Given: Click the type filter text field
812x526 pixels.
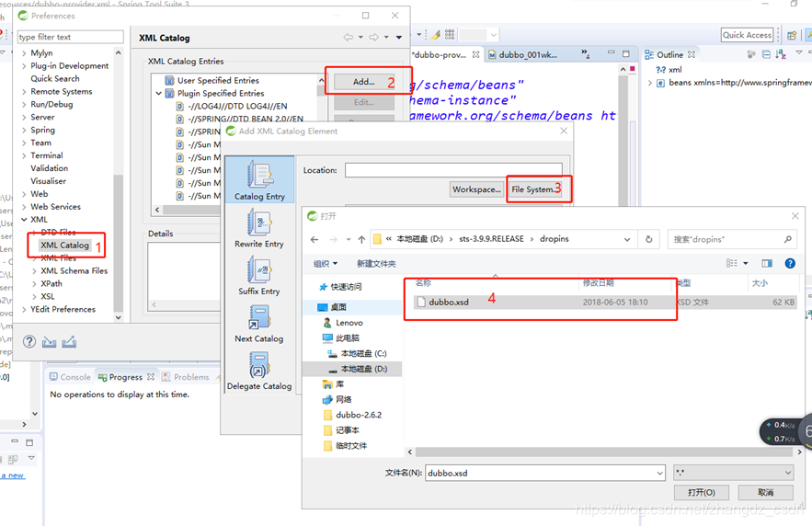Looking at the screenshot, I should (x=71, y=37).
